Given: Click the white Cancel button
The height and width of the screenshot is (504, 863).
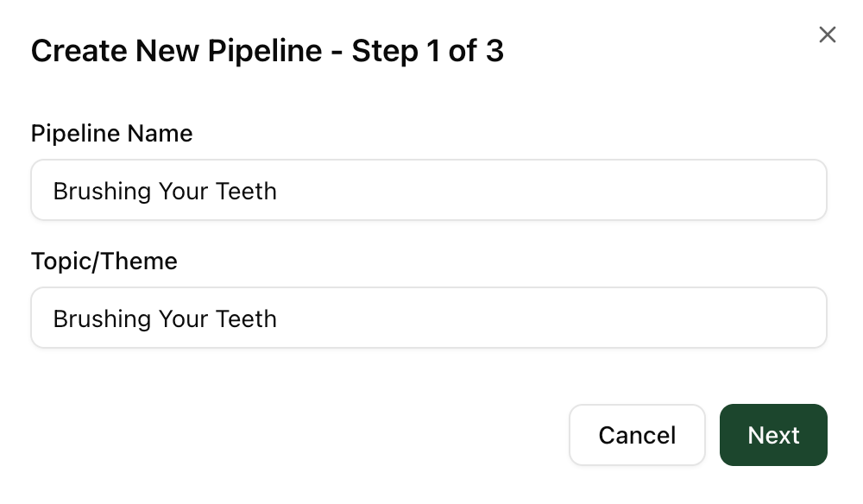Looking at the screenshot, I should click(637, 435).
